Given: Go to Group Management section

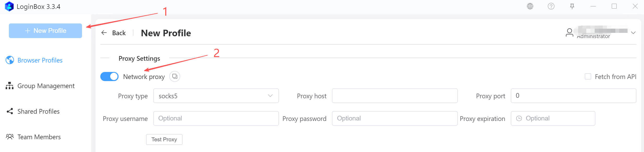Looking at the screenshot, I should (46, 86).
